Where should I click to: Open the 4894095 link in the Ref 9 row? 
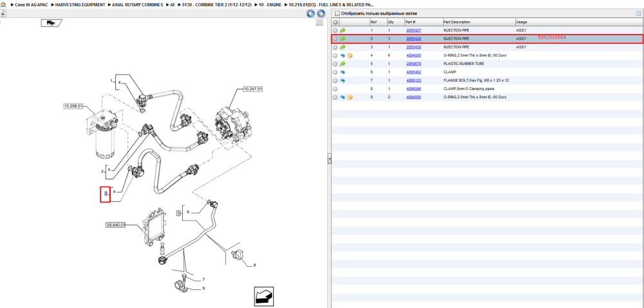pyautogui.click(x=413, y=97)
